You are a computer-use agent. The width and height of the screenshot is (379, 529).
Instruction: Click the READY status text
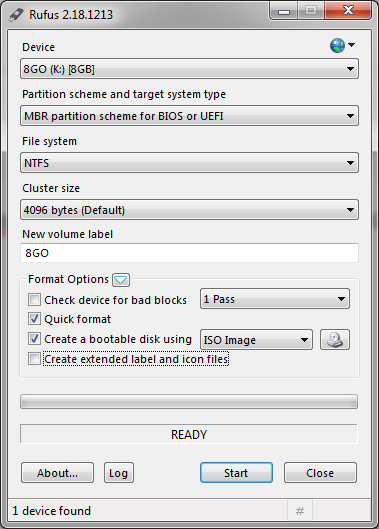[x=189, y=435]
